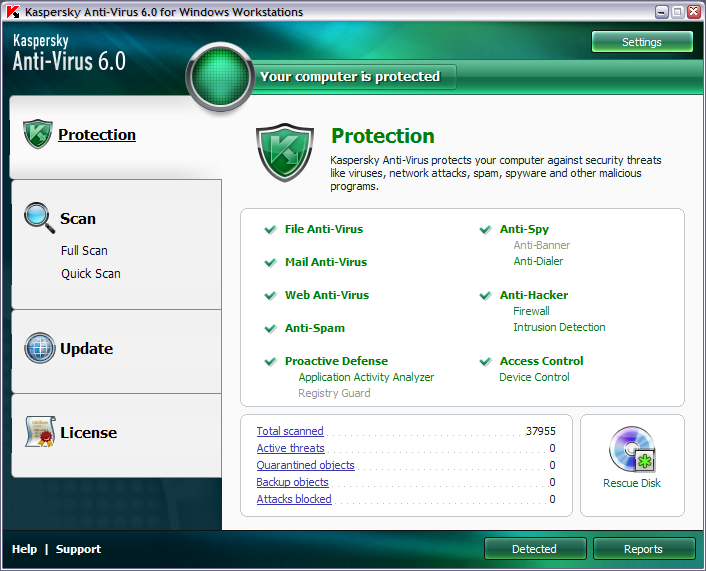Click Anti-Spam component
Screen dimensions: 706x571
[x=315, y=328]
